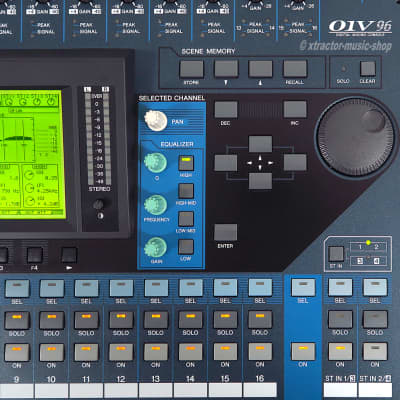Push the Scene Memory STORE button

pyautogui.click(x=192, y=69)
